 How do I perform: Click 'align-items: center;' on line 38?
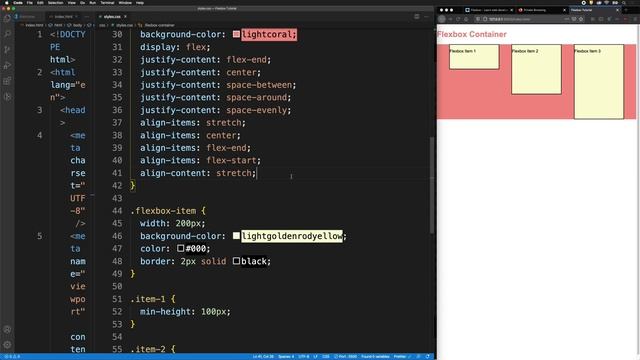[190, 135]
